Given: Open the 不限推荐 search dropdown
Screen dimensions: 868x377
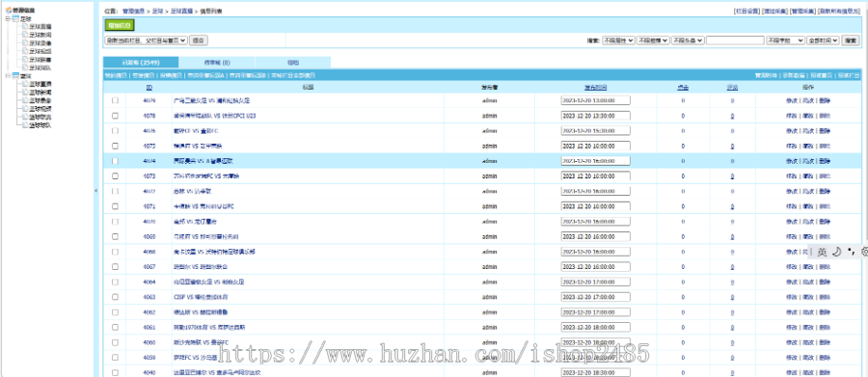Looking at the screenshot, I should point(653,40).
